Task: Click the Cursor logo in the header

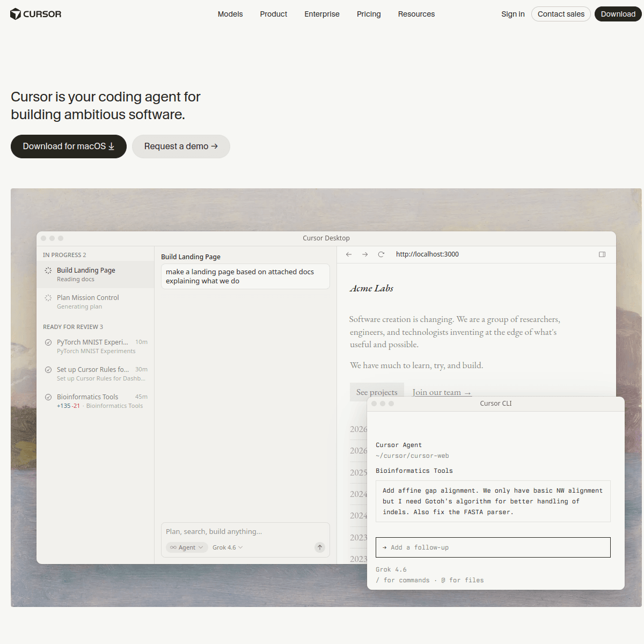Action: click(35, 14)
